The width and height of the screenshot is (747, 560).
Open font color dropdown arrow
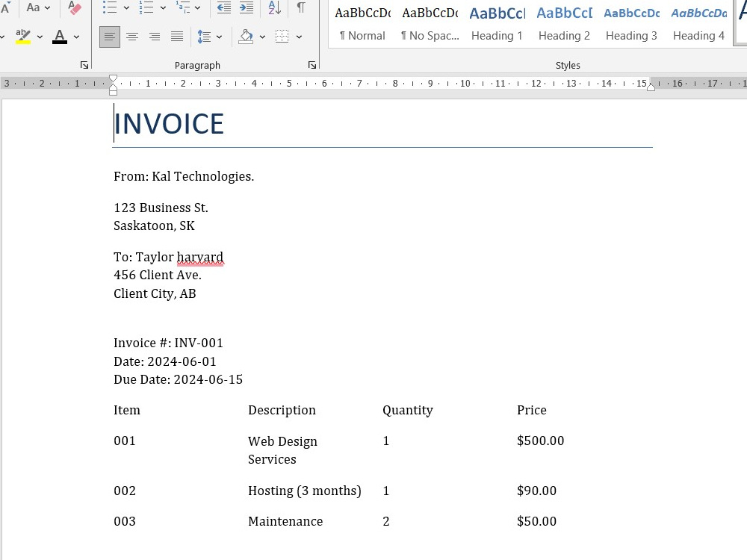click(x=76, y=37)
